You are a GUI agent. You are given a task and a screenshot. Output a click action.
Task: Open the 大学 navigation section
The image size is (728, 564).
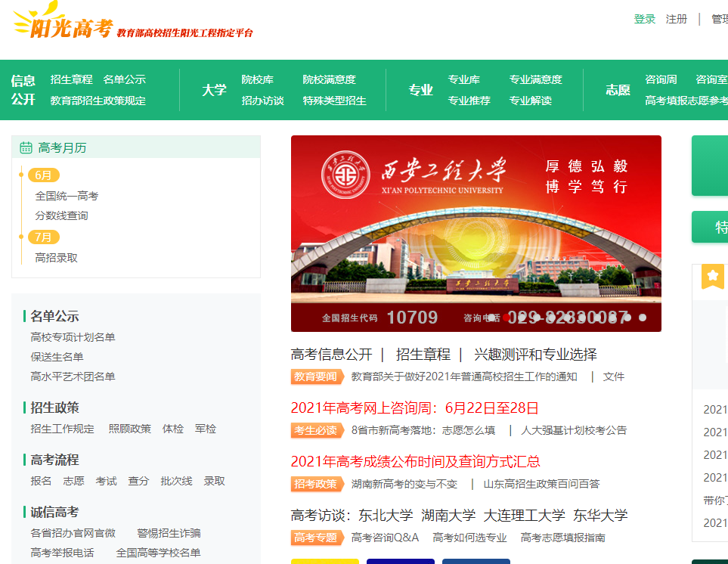[x=214, y=90]
